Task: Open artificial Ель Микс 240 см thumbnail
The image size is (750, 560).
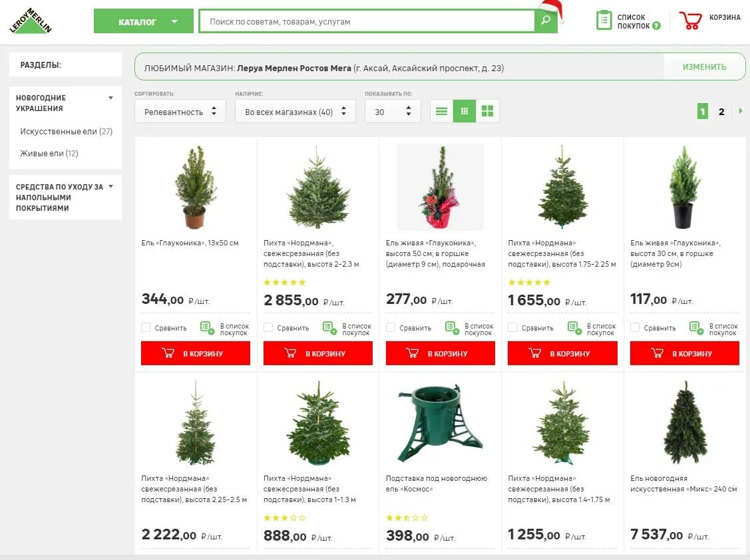Action: [685, 423]
